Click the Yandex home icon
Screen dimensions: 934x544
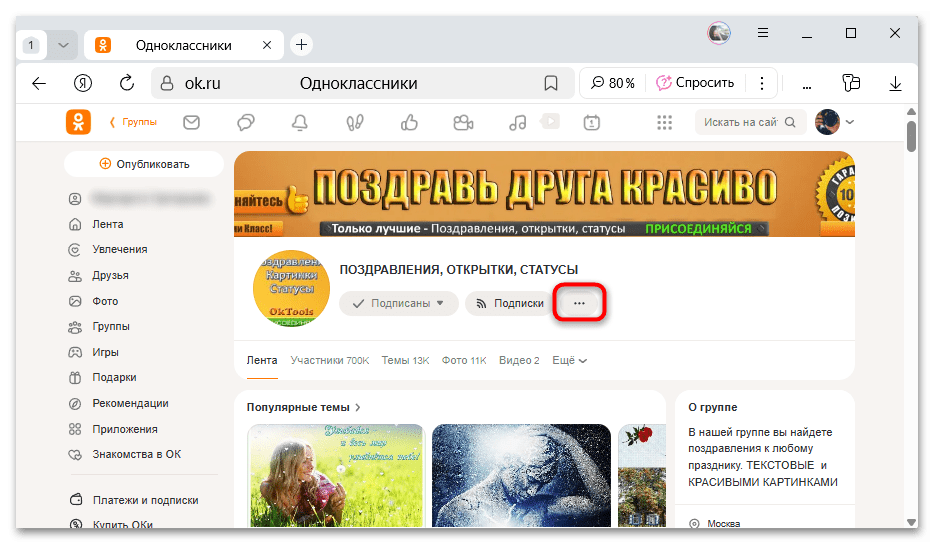[x=83, y=83]
